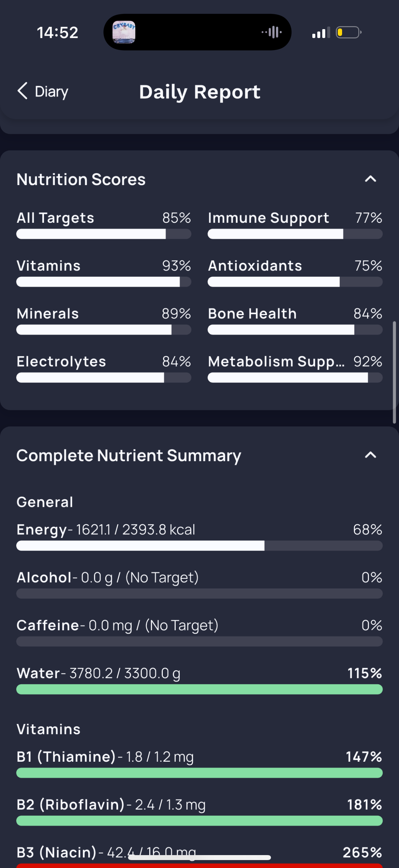The width and height of the screenshot is (399, 868).
Task: Open the CryBaby album art in Dynamic Island
Action: [x=124, y=32]
